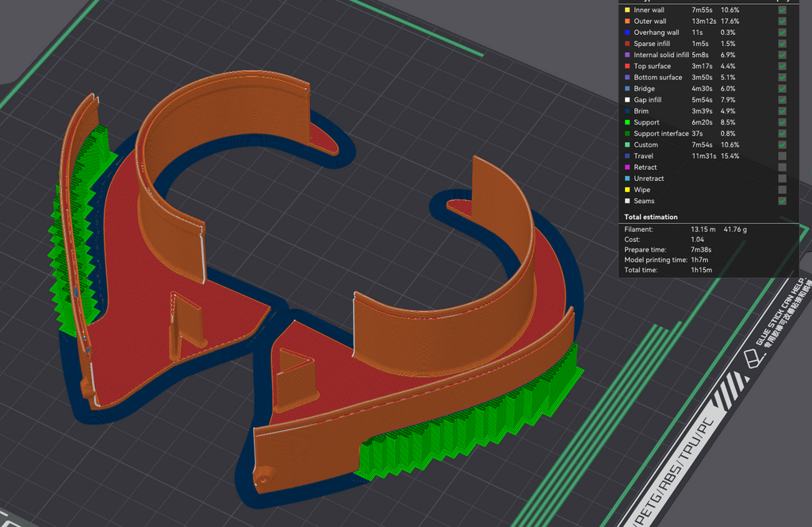This screenshot has width=812, height=527.
Task: Click the Filament length '13.15 m'
Action: pos(703,229)
